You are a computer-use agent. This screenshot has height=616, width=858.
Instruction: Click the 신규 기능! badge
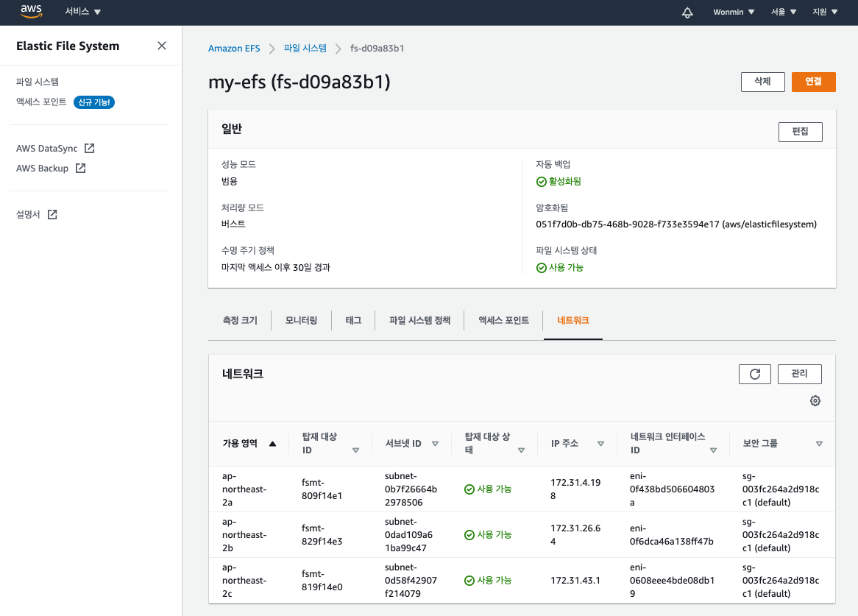[x=94, y=102]
